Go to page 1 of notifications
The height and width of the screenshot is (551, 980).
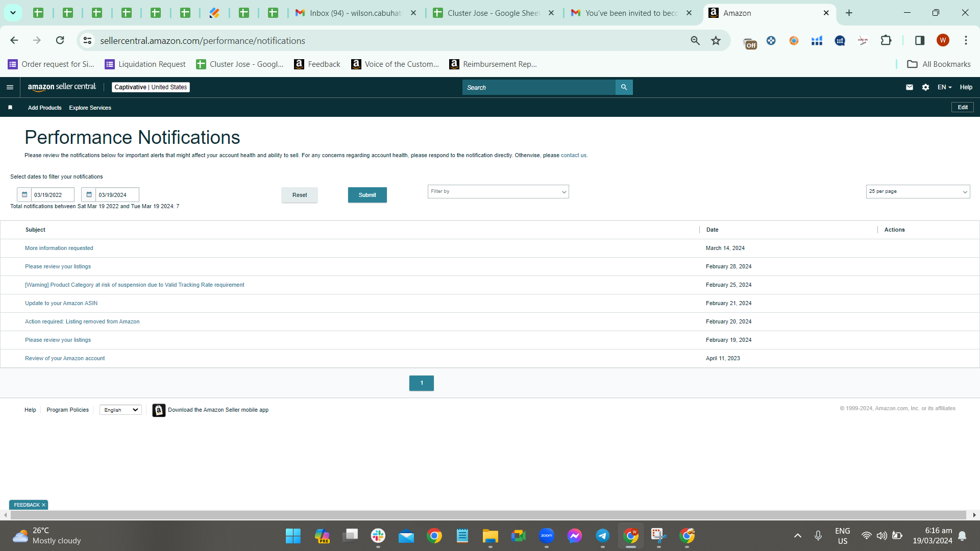point(422,383)
